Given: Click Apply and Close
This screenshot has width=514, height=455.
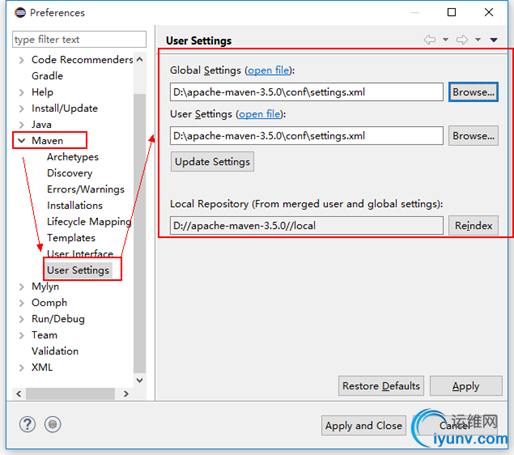Looking at the screenshot, I should (364, 426).
